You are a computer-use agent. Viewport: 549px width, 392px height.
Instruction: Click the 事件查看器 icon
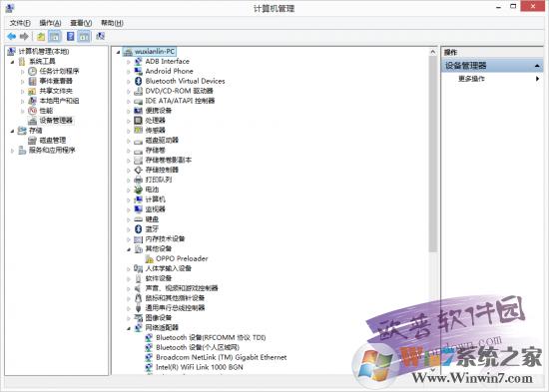(x=32, y=81)
